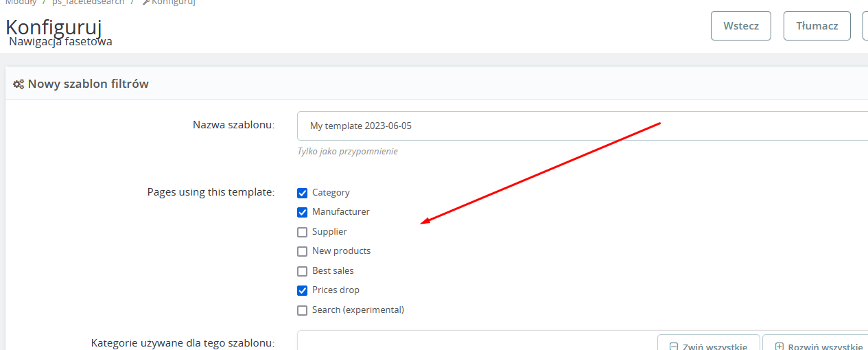Viewport: 868px width, 350px height.
Task: Click the Nowy szablon filtrów panel heading
Action: pos(88,84)
